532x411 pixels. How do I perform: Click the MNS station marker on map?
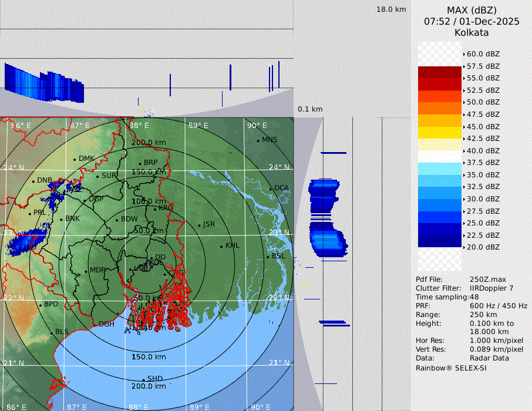click(x=258, y=140)
